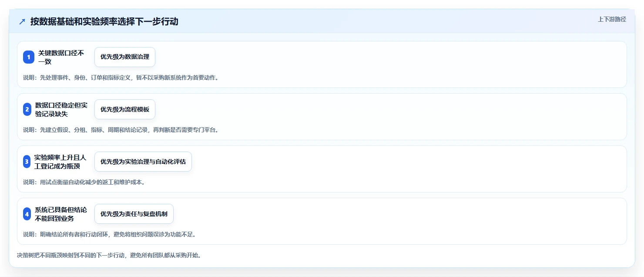
Task: Click the condition 数据口径稳定但实验记录缺失
Action: [x=61, y=109]
